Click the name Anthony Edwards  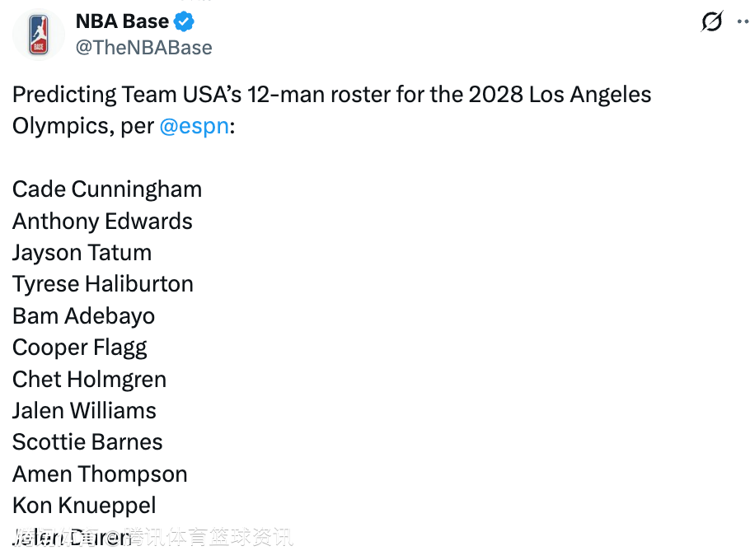(102, 222)
